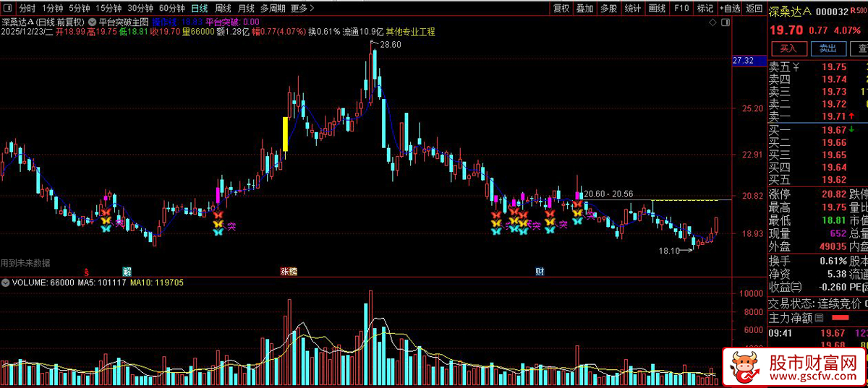The image size is (868, 388).
Task: Click the red 涨榜 marker under the chart
Action: (289, 272)
